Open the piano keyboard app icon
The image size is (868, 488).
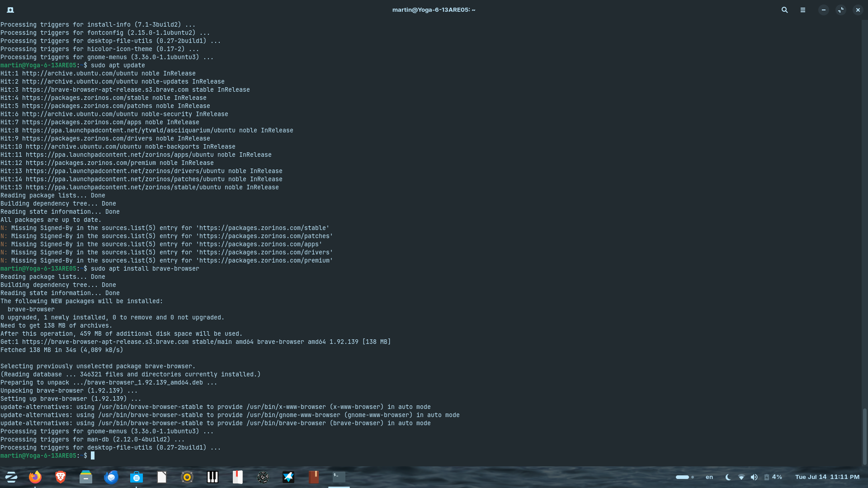click(x=212, y=477)
